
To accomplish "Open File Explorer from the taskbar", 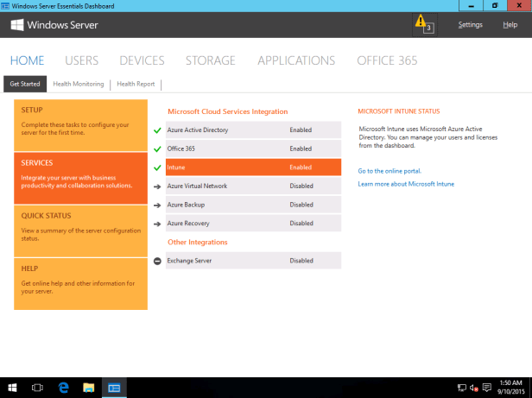I will 88,388.
